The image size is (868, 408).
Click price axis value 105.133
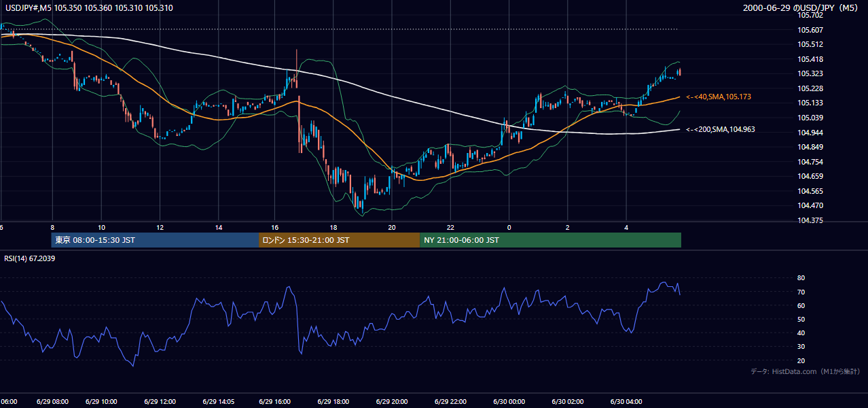tap(810, 103)
